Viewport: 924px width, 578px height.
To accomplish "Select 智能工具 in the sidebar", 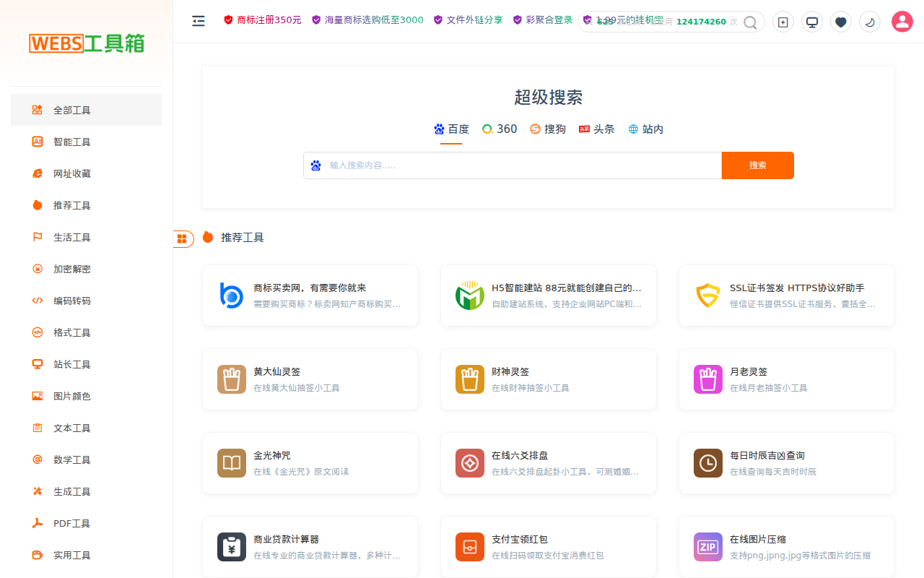I will [69, 142].
